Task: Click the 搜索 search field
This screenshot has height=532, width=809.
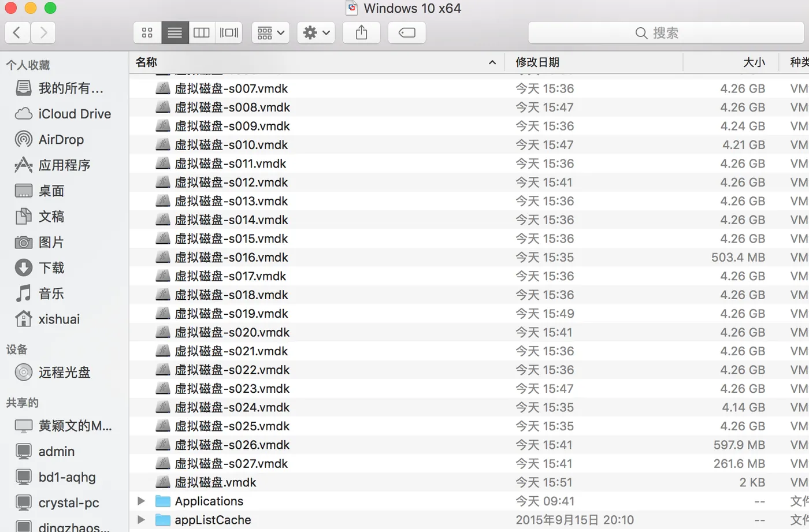Action: (x=666, y=33)
